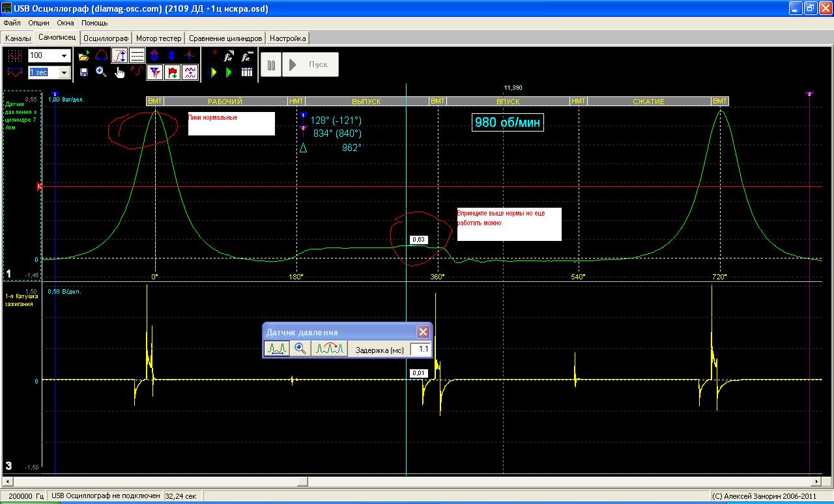
Task: Click the blue vertical arrows icon
Action: pos(172,56)
